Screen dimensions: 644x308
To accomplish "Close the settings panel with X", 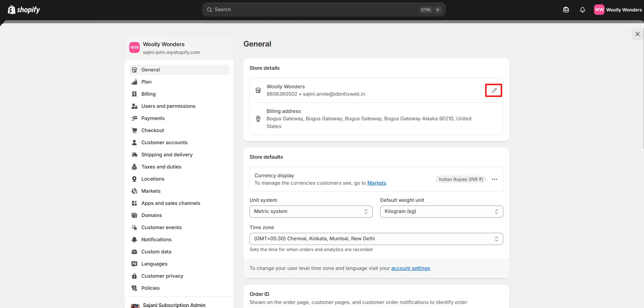I will pyautogui.click(x=637, y=34).
